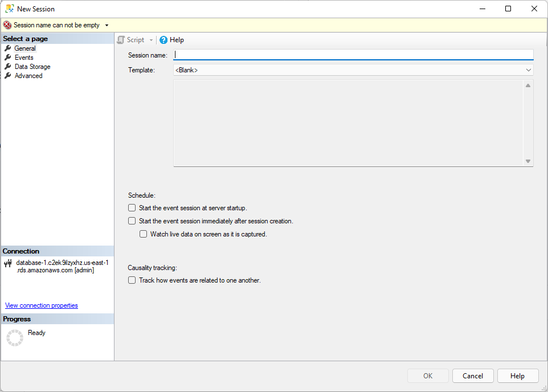Maximize the New Session window
This screenshot has height=392, width=548.
(x=508, y=9)
